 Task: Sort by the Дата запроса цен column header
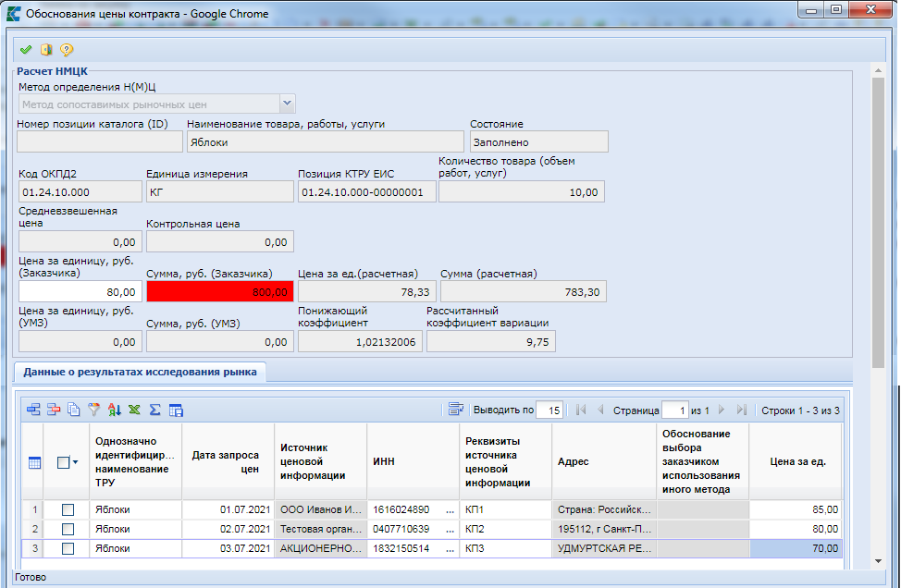[228, 461]
